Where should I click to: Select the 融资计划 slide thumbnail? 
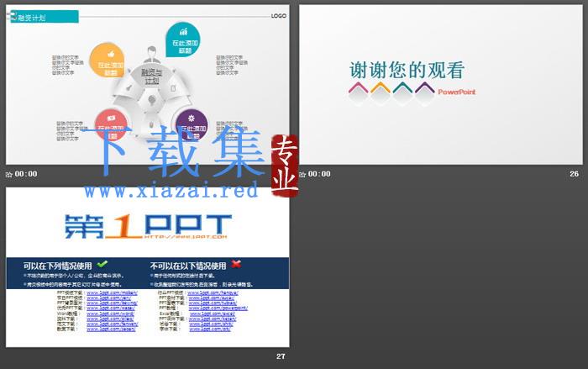tap(147, 84)
